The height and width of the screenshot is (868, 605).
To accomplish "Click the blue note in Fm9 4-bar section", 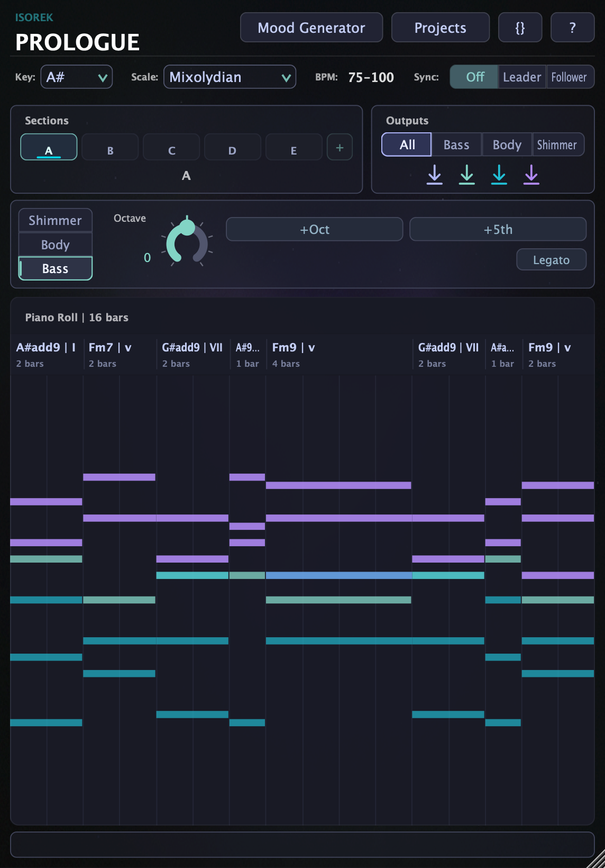I will coord(338,575).
